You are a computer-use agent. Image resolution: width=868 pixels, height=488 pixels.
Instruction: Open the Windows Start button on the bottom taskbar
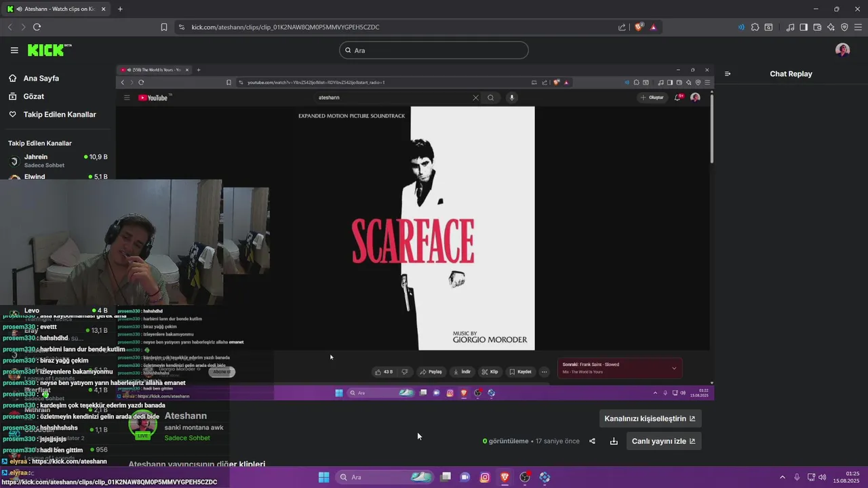(323, 477)
